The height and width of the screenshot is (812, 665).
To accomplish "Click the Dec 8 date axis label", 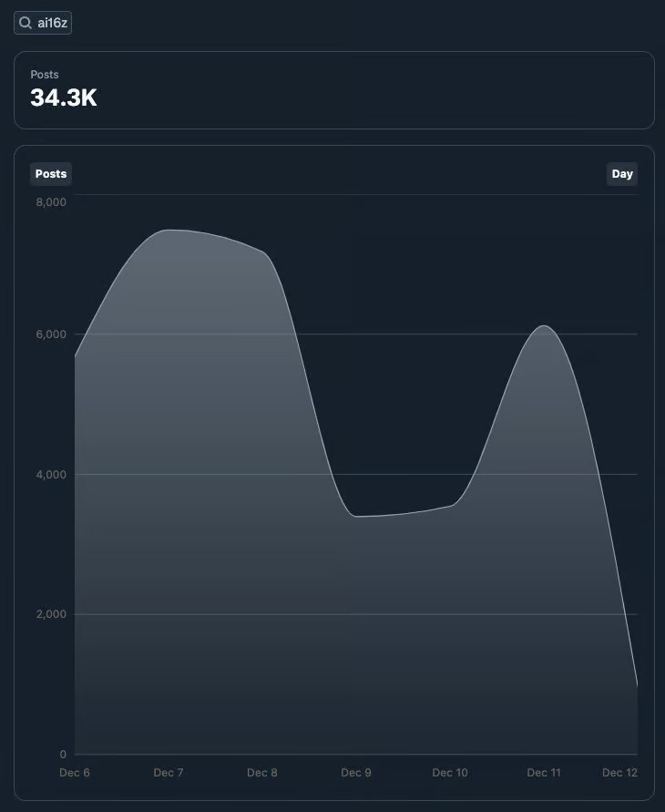I will 262,773.
